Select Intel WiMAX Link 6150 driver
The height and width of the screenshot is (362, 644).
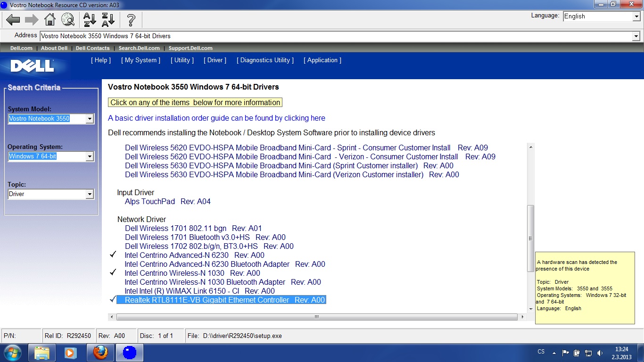pyautogui.click(x=199, y=291)
